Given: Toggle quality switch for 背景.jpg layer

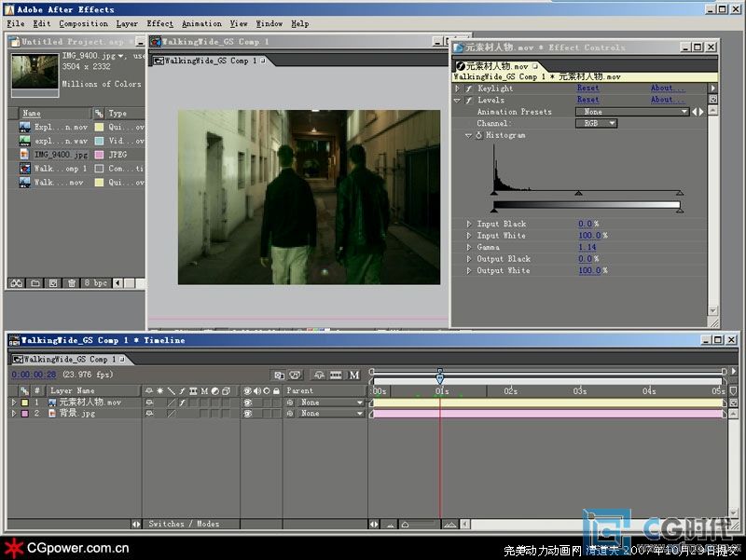Looking at the screenshot, I should (172, 414).
